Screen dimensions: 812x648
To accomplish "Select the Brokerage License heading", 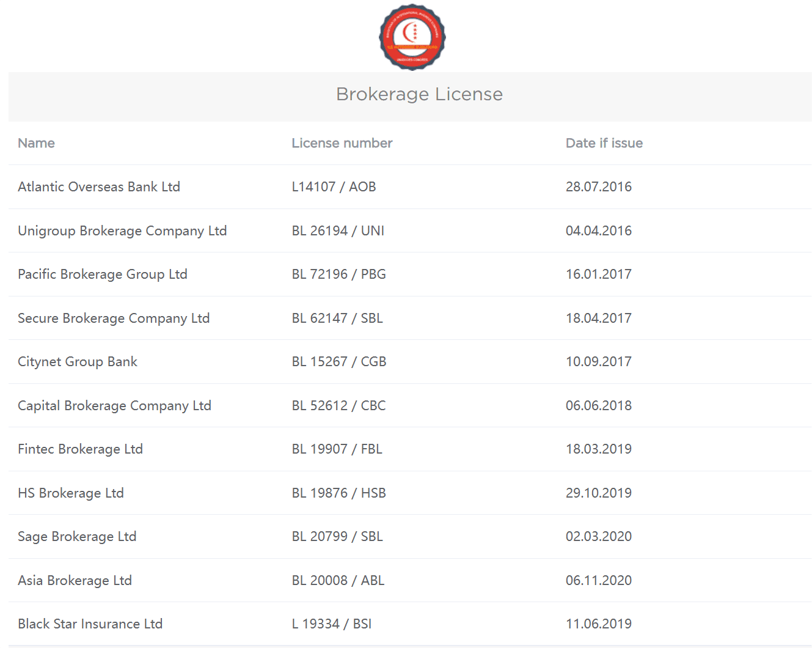I will tap(419, 94).
